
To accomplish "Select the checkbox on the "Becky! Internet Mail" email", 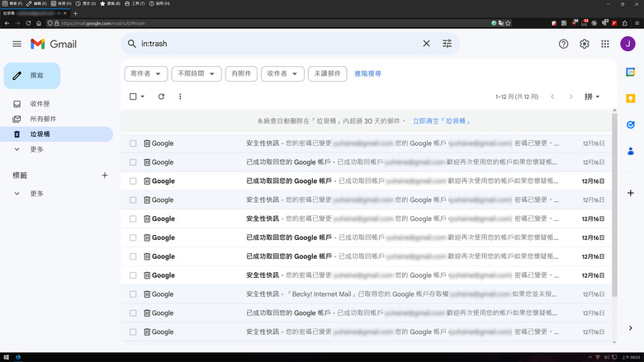I will click(x=133, y=294).
